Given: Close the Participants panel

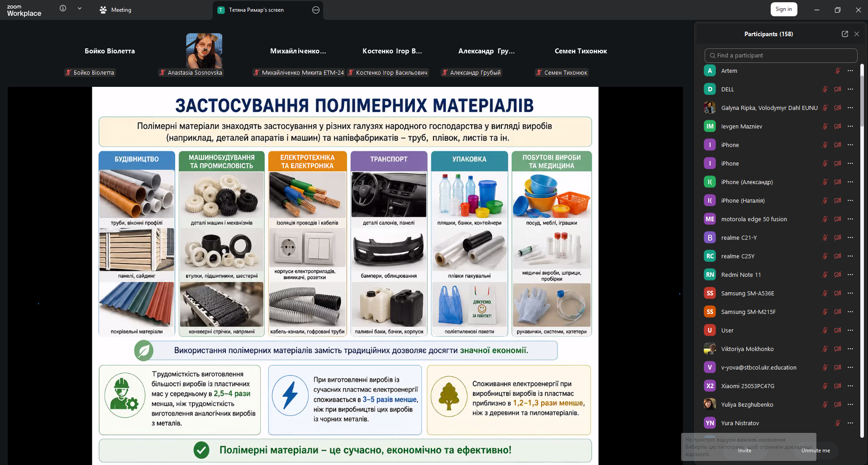Looking at the screenshot, I should click(857, 34).
